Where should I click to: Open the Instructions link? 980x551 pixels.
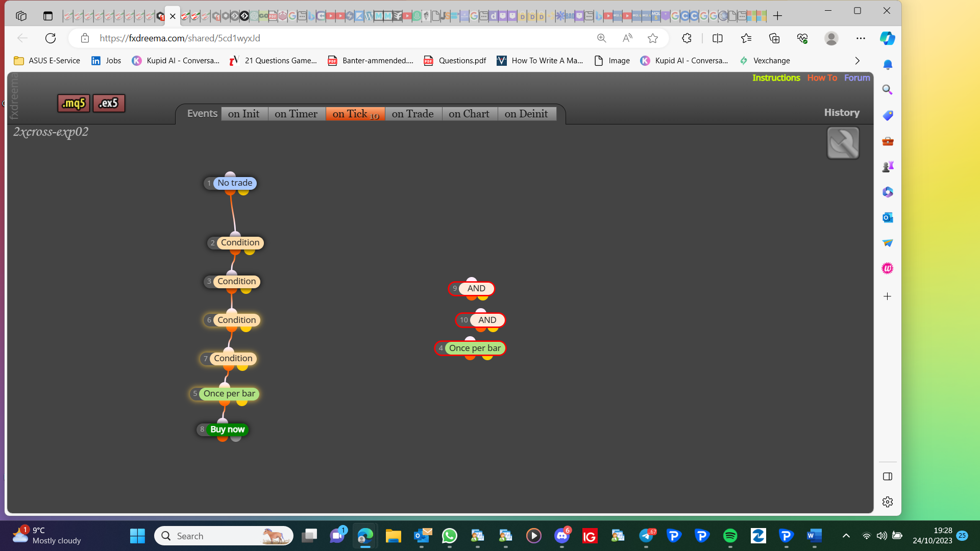(776, 78)
